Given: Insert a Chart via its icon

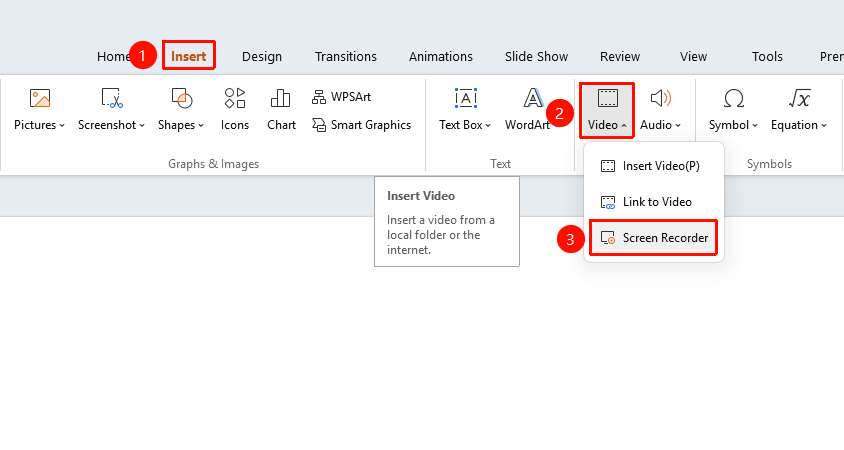Looking at the screenshot, I should click(280, 99).
